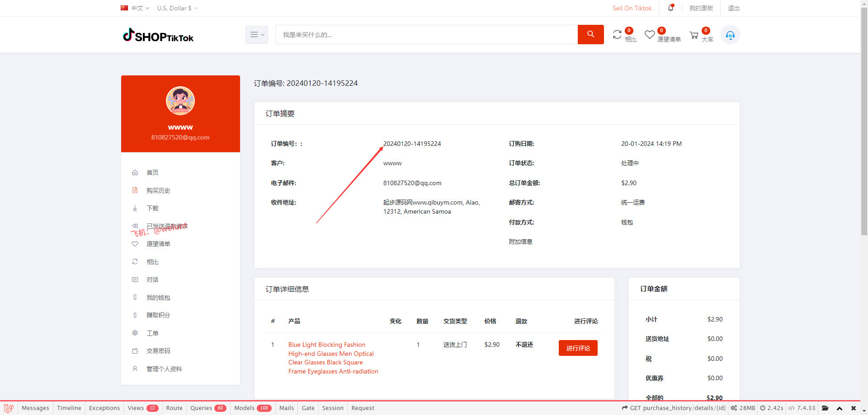Click the red search magnifier button

(590, 35)
